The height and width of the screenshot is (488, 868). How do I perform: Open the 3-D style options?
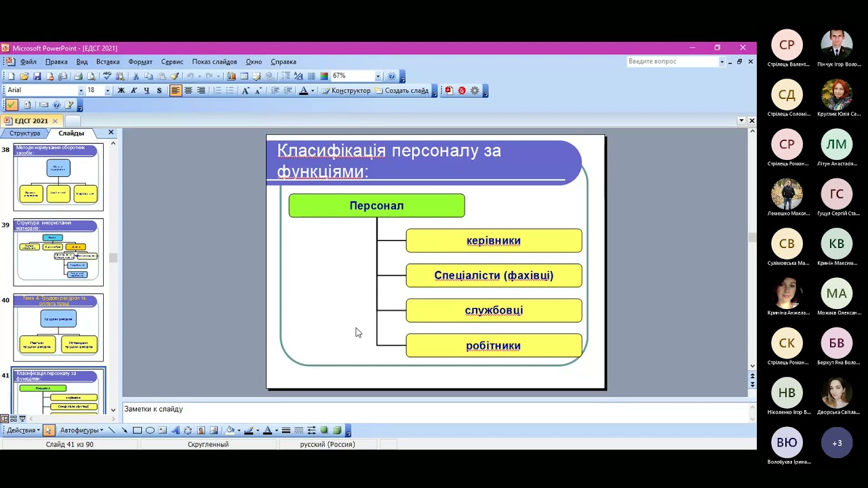[x=337, y=430]
